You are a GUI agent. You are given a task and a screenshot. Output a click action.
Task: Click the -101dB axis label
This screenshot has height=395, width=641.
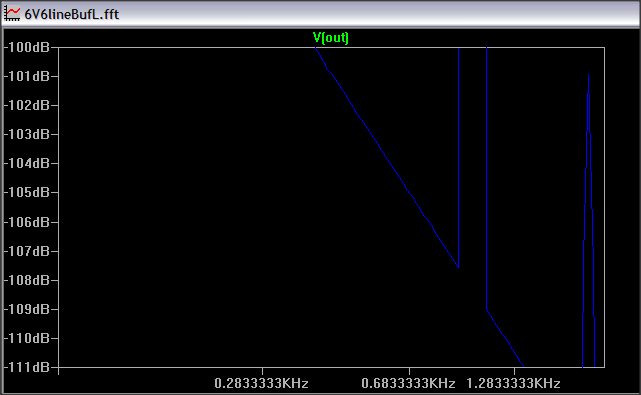point(27,76)
